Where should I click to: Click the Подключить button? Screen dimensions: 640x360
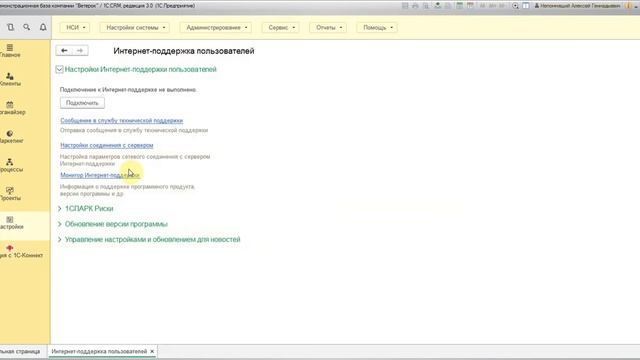tap(82, 103)
